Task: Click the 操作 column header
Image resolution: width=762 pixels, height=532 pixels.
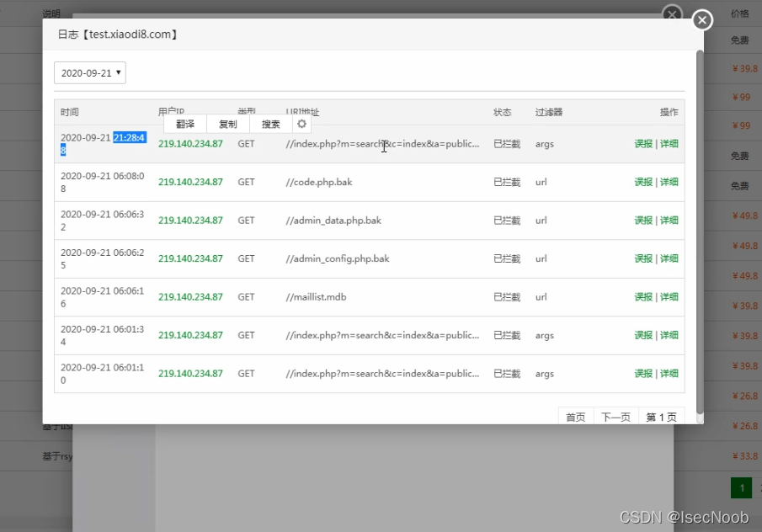Action: pos(669,112)
